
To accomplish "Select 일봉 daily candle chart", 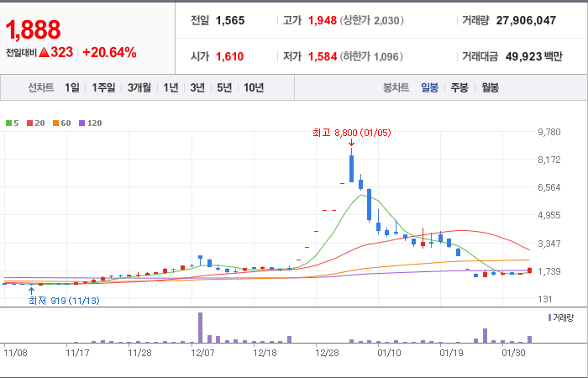I will [429, 88].
